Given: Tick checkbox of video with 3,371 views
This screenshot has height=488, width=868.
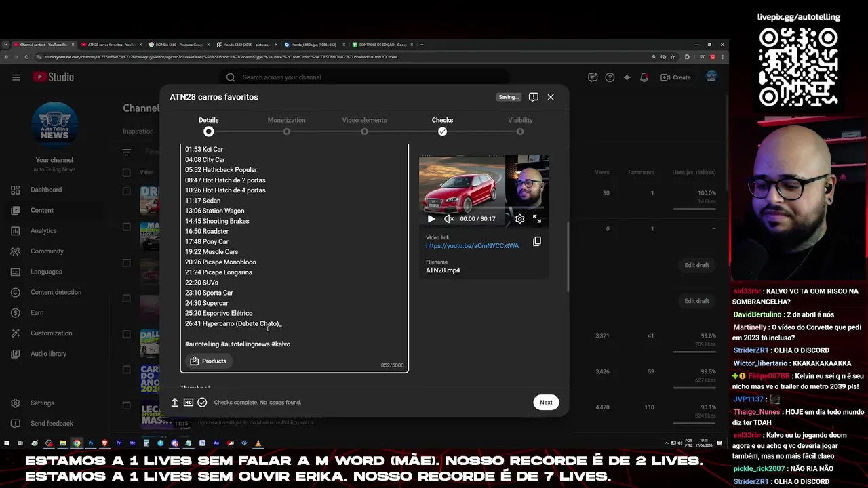Looking at the screenshot, I should pyautogui.click(x=126, y=334).
